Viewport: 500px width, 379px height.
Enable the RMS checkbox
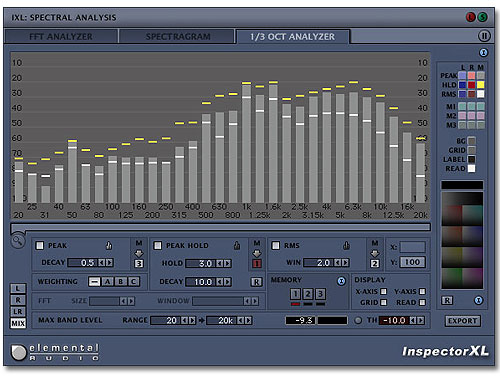276,246
